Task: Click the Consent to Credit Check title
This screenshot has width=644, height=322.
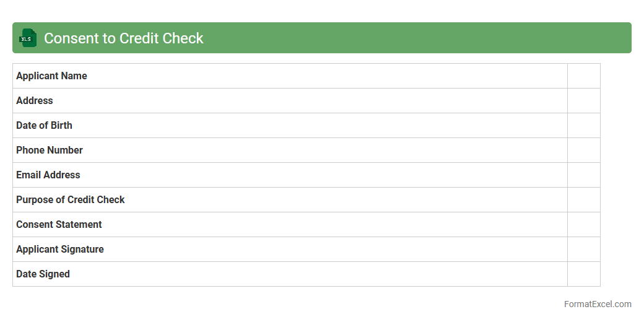Action: click(x=123, y=38)
